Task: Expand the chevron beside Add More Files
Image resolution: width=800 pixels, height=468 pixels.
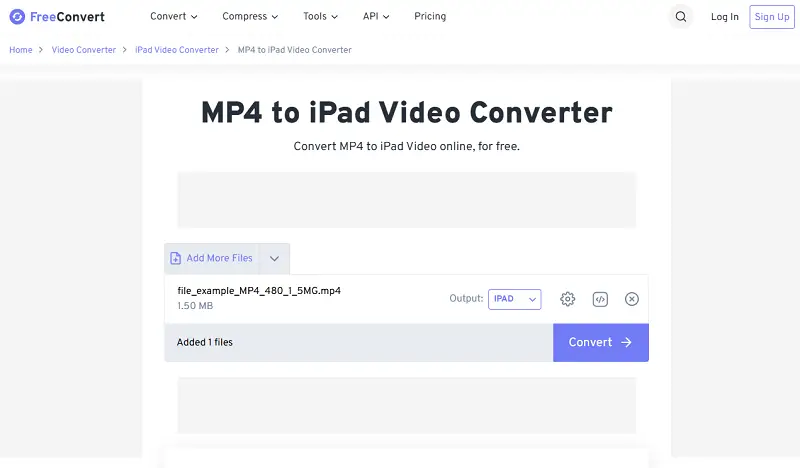Action: (x=274, y=258)
